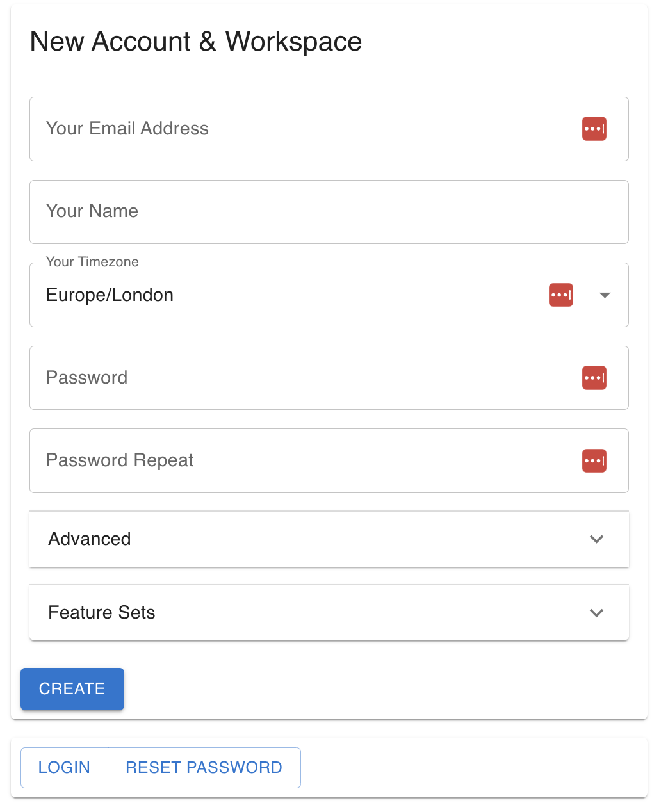Switch to the LOGIN option
The height and width of the screenshot is (812, 652).
[x=64, y=768]
